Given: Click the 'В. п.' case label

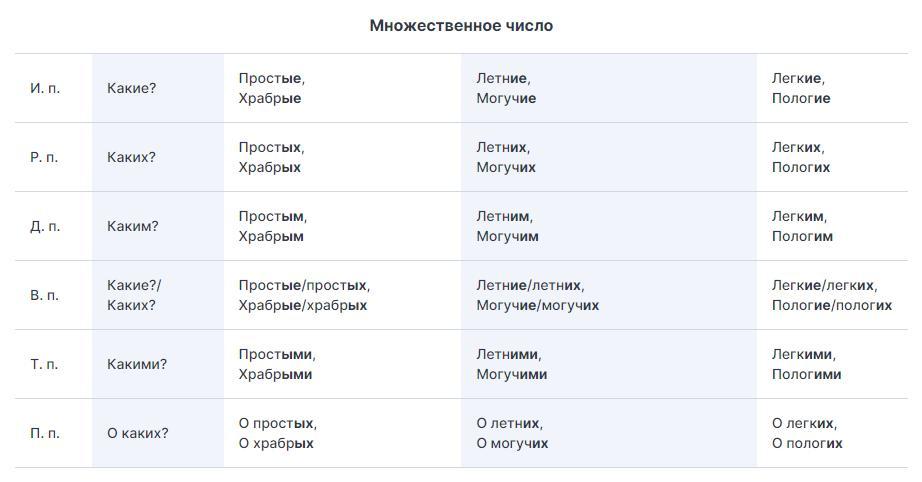Looking at the screenshot, I should click(x=44, y=295).
